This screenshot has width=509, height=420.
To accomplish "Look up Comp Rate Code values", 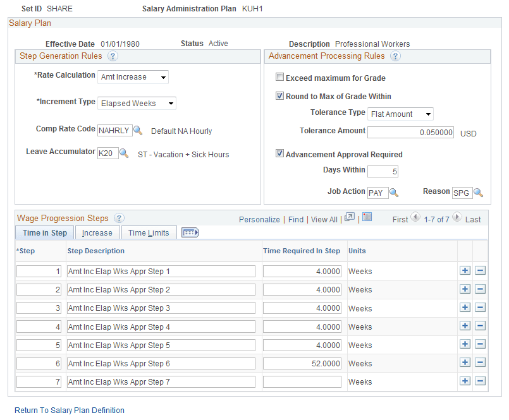I will click(x=137, y=131).
